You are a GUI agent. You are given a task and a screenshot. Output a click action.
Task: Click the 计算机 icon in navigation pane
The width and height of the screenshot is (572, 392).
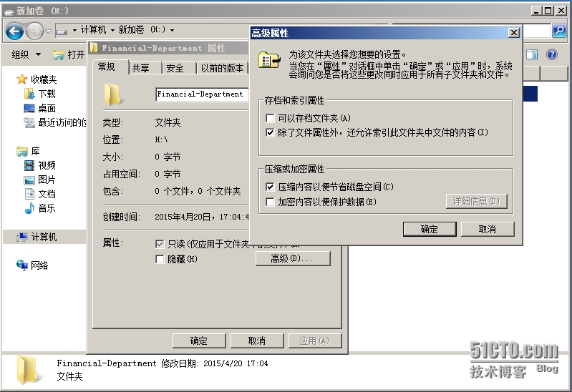point(22,237)
